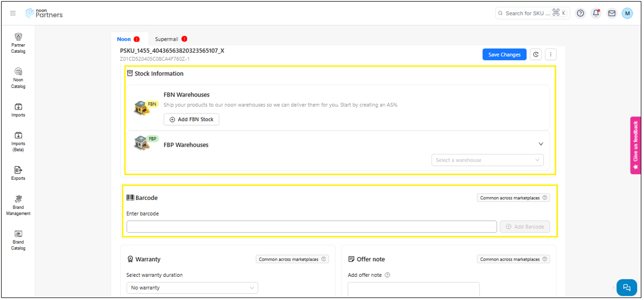The image size is (644, 300).
Task: Open Imports (Beta) in sidebar
Action: click(18, 141)
